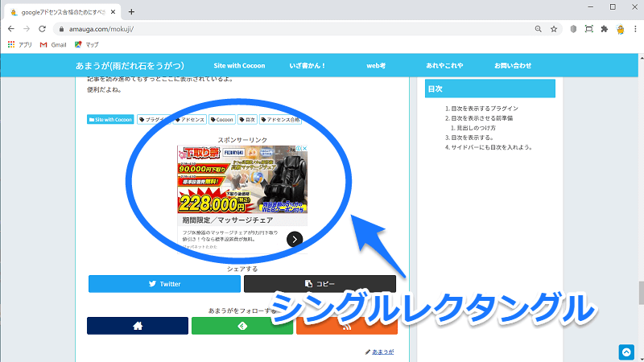Click the zoom magnifier icon in address bar

pyautogui.click(x=538, y=28)
